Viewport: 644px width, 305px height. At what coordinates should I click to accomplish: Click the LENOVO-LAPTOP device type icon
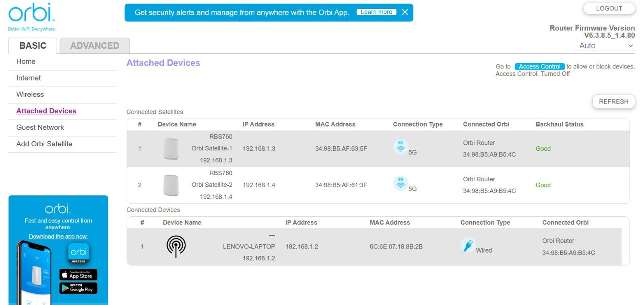click(x=176, y=247)
